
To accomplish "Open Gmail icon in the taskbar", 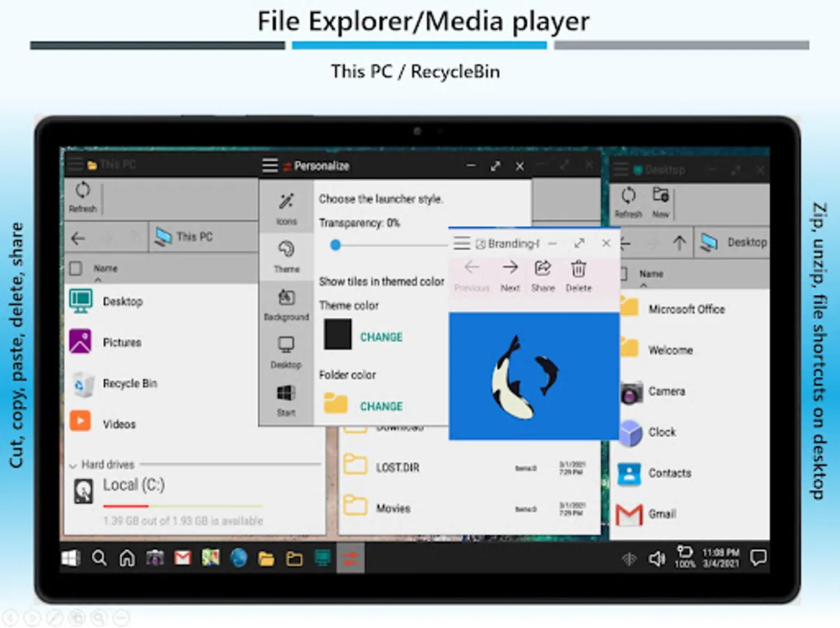I will (x=182, y=558).
